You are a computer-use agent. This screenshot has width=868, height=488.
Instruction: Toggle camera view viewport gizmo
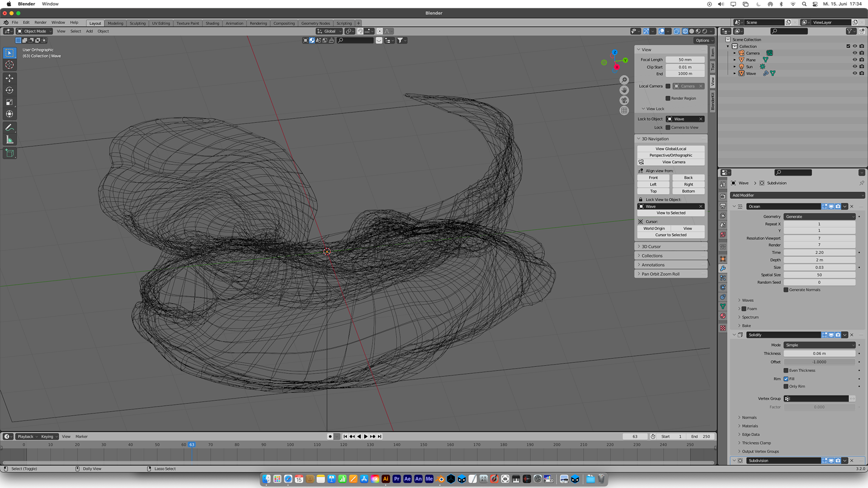coord(624,100)
